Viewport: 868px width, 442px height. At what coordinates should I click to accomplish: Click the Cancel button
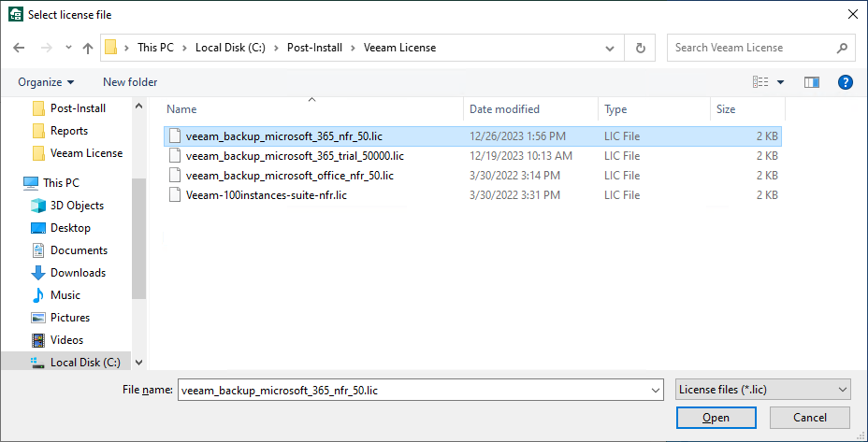[809, 418]
